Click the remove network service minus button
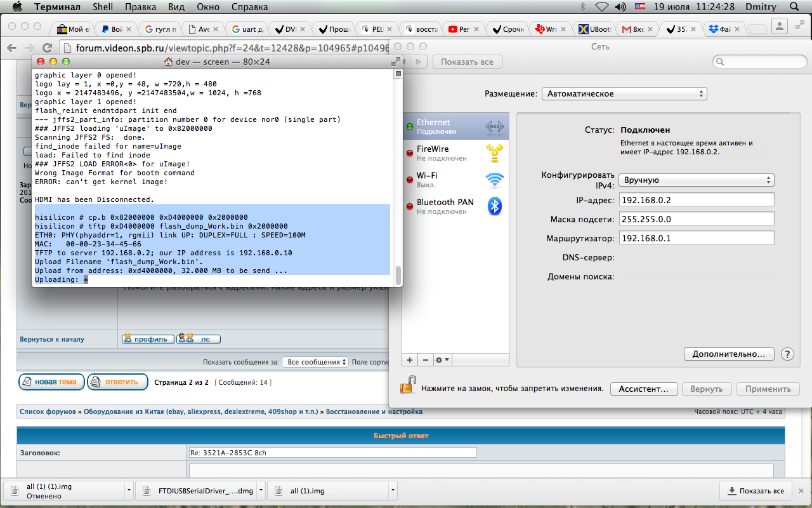The height and width of the screenshot is (508, 812). point(425,360)
